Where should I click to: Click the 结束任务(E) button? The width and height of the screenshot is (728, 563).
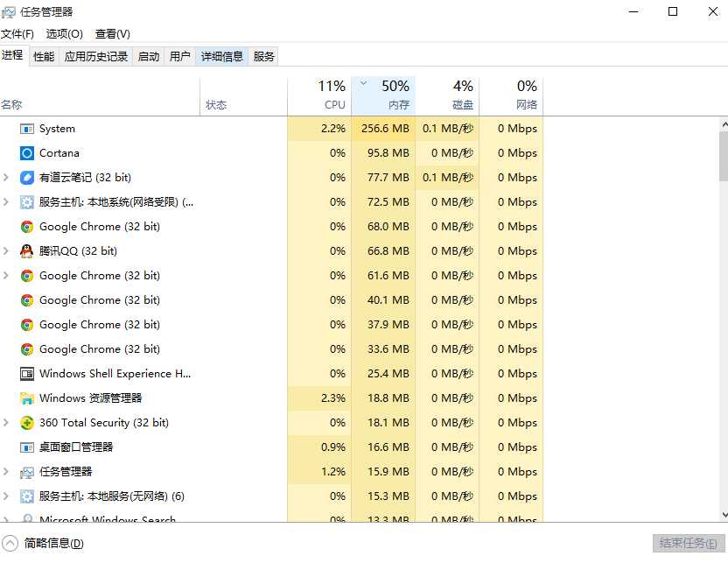coord(688,543)
